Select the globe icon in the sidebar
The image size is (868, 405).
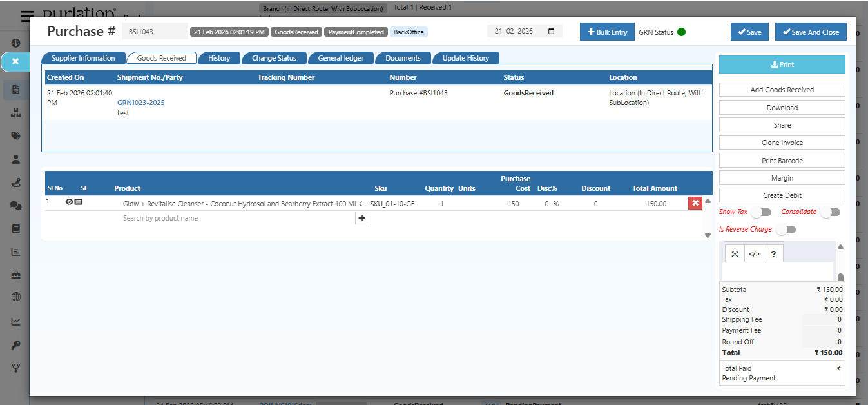[x=15, y=296]
